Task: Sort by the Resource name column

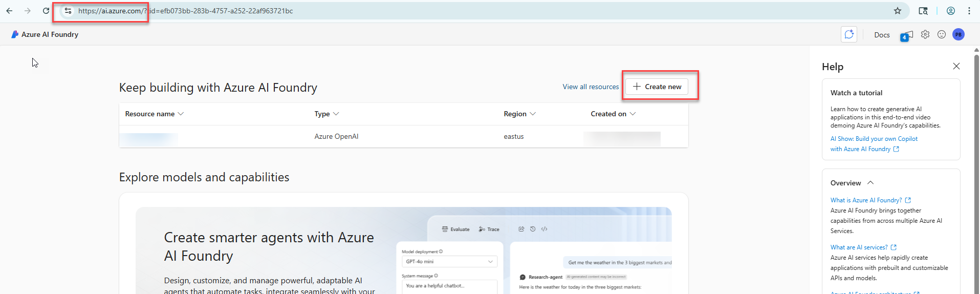Action: pos(154,114)
